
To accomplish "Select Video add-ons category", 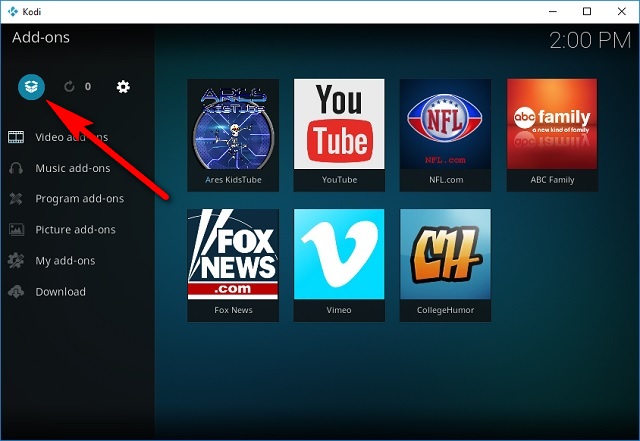I will (x=72, y=137).
